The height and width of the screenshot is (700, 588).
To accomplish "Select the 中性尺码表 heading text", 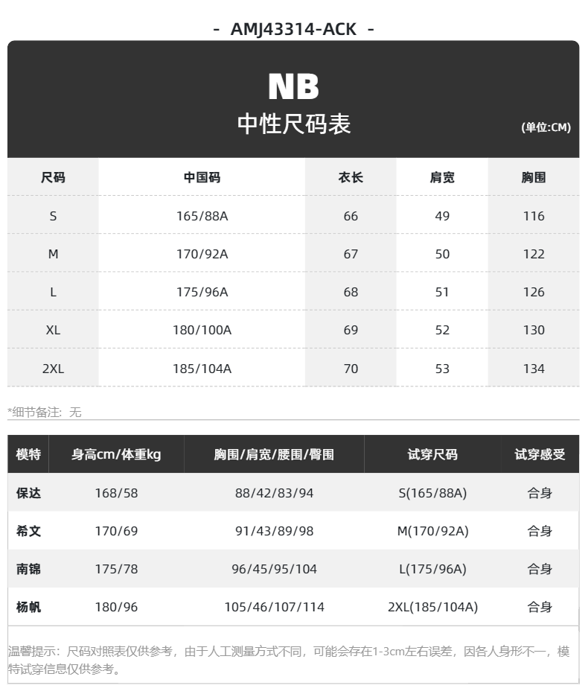I will tap(293, 124).
